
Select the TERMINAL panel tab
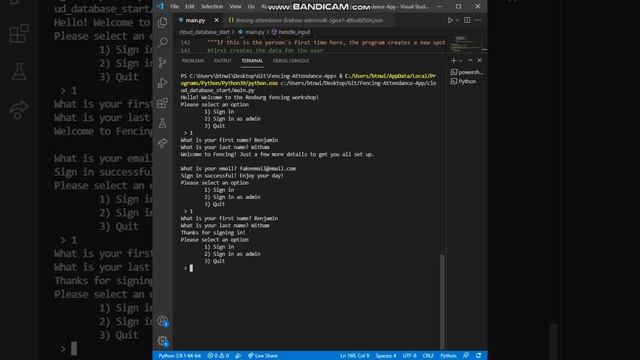252,60
